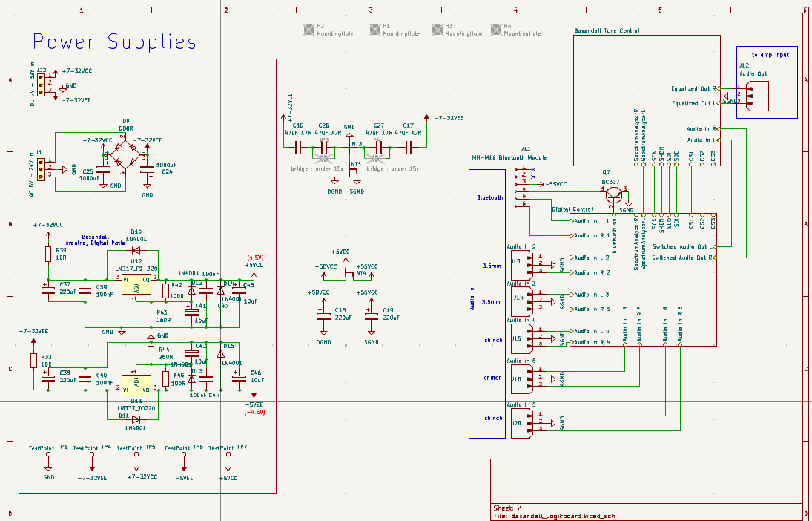Click the U13 LM337 regulator symbol

(x=136, y=385)
